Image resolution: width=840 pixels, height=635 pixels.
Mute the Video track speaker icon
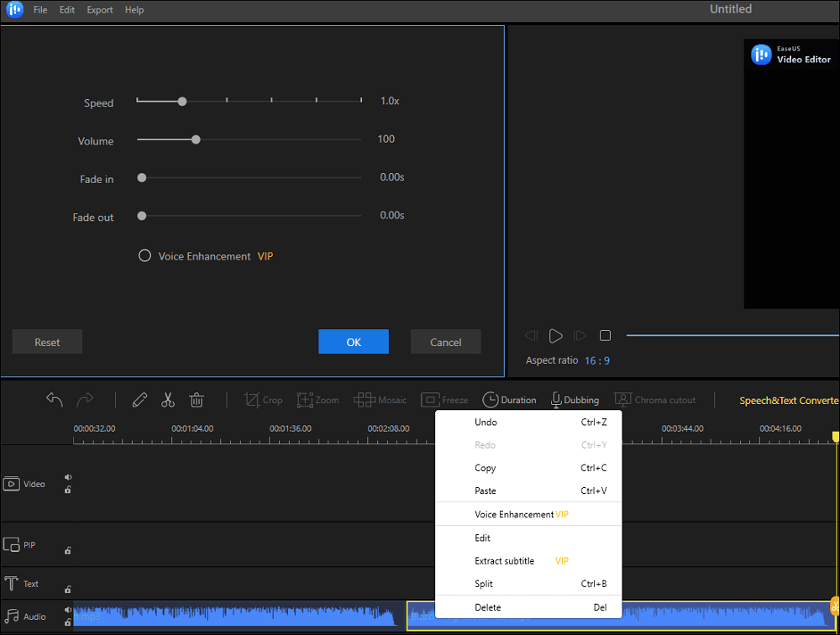(68, 477)
